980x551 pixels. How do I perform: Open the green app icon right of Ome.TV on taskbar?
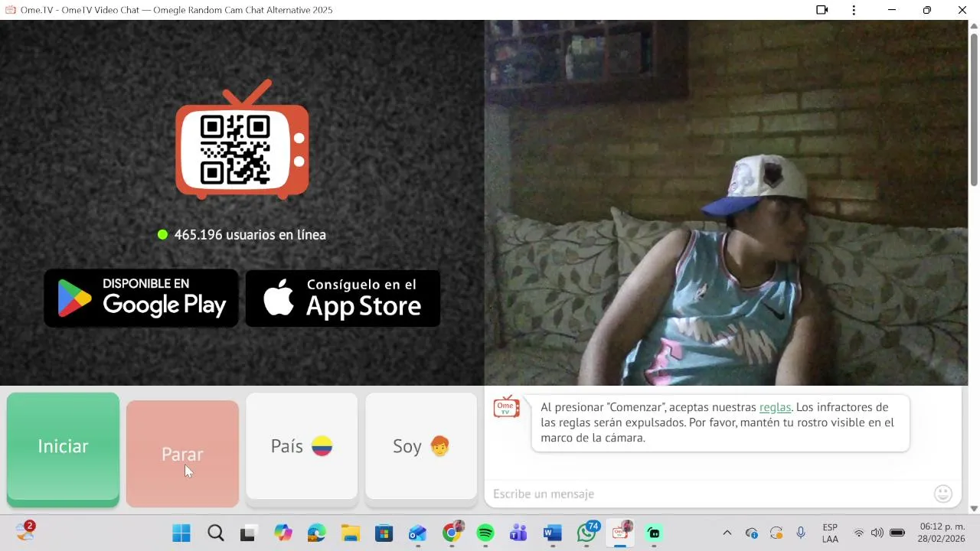pyautogui.click(x=654, y=533)
